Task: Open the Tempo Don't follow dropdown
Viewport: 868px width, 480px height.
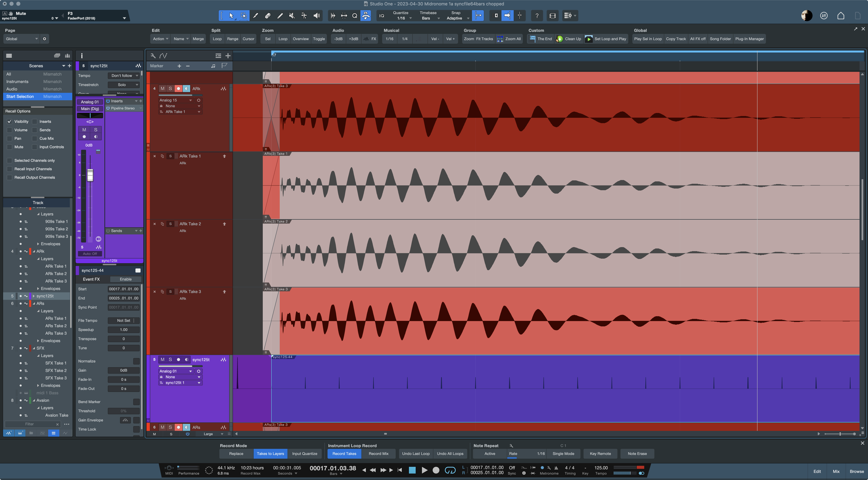Action: [x=124, y=76]
